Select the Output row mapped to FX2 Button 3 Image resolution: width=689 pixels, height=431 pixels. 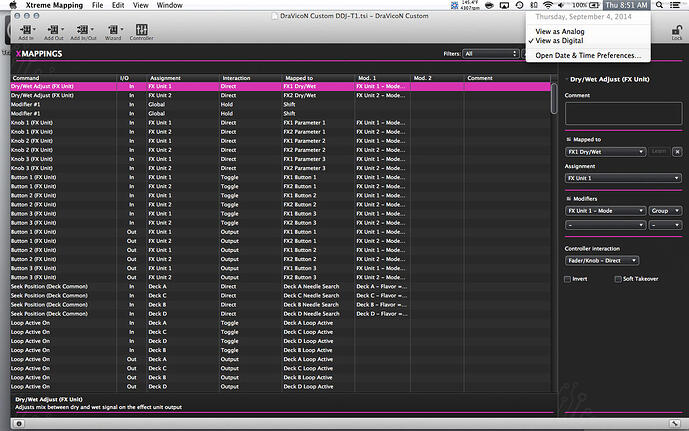pos(280,277)
